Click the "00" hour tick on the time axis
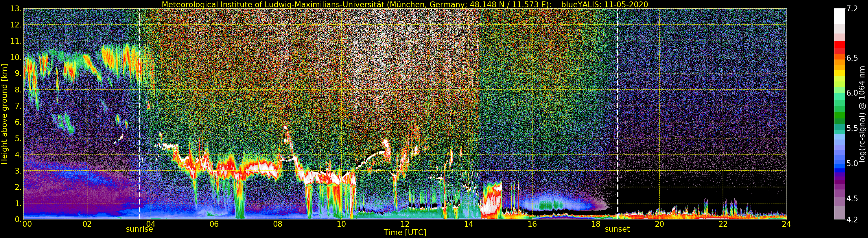 tap(27, 224)
